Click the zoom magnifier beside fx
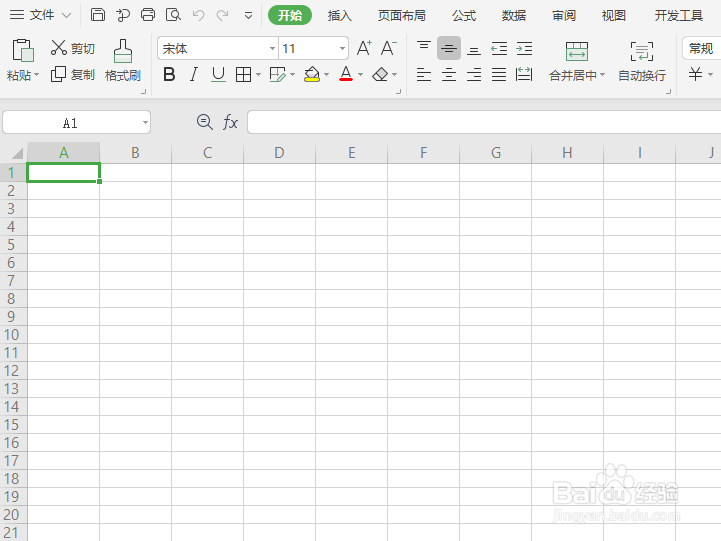This screenshot has width=721, height=541. pos(205,122)
